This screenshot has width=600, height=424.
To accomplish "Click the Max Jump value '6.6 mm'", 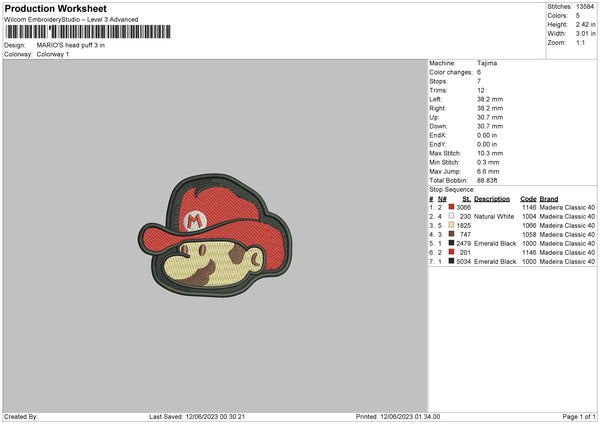I will click(x=488, y=171).
